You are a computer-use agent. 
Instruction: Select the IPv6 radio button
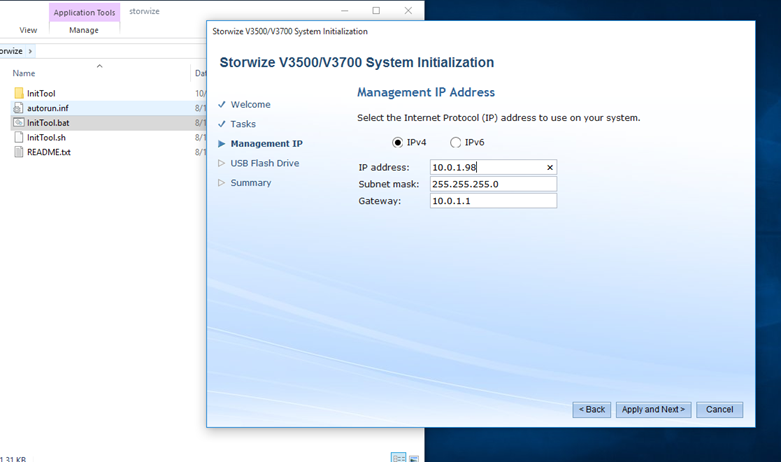coord(455,143)
